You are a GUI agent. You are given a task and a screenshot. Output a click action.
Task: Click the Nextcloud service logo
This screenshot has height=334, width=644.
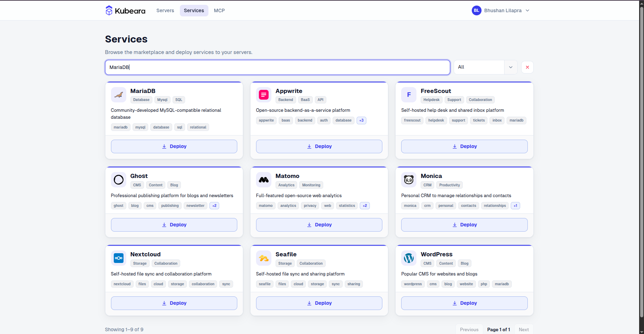coord(119,258)
